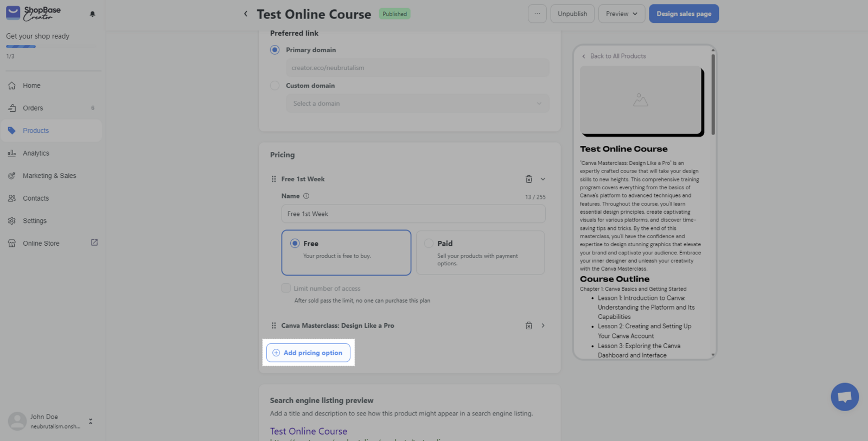
Task: Open Marketing & Sales menu item
Action: (51, 176)
